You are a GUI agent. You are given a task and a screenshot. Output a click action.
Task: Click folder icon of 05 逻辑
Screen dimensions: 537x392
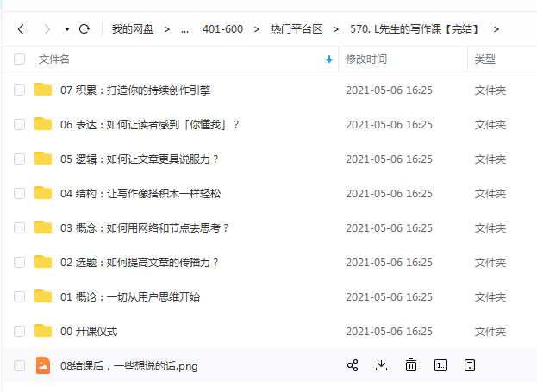coord(43,159)
